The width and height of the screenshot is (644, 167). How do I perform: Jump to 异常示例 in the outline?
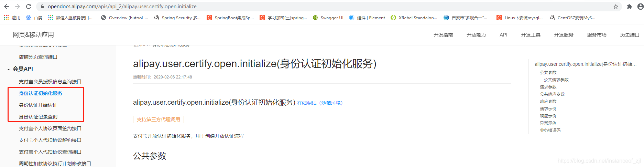(x=548, y=123)
